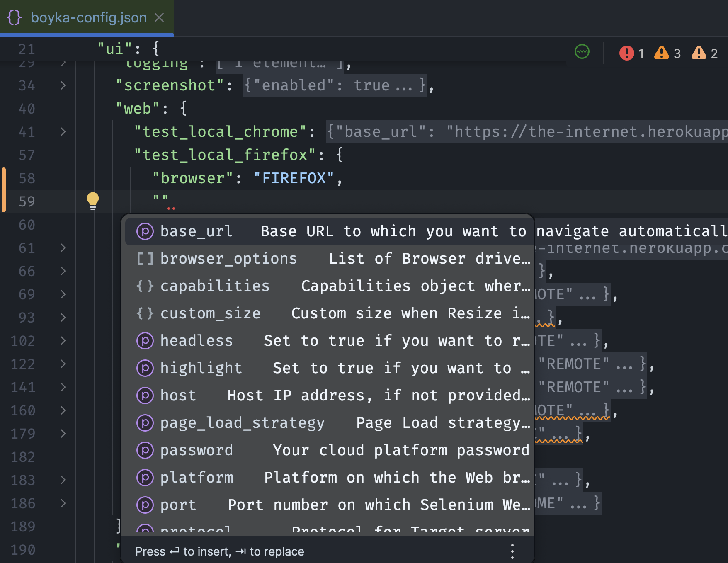Viewport: 728px width, 563px height.
Task: Expand folded block at line 41
Action: click(63, 132)
